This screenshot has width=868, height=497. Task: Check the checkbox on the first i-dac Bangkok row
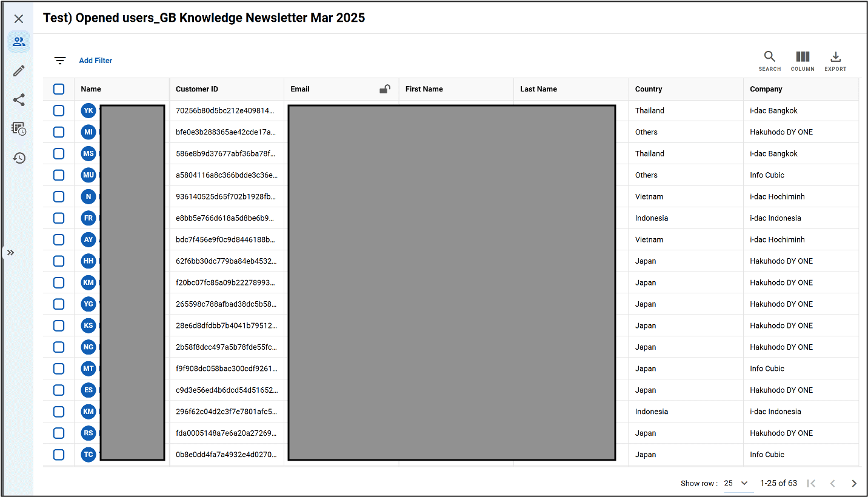click(58, 110)
